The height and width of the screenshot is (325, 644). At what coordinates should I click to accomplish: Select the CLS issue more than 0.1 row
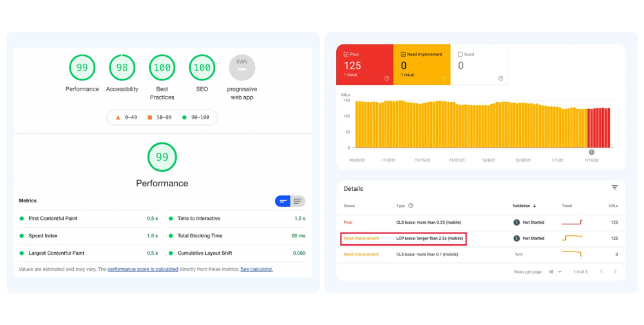[x=480, y=255]
